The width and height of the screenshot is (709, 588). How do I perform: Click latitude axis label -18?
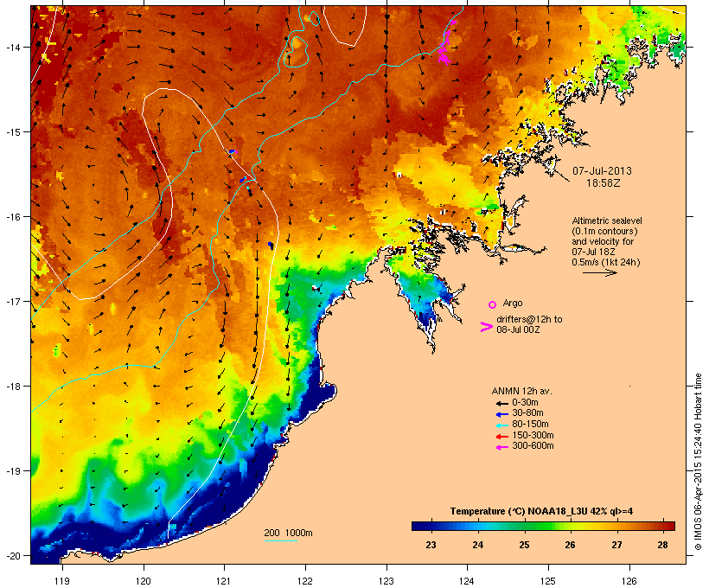12,387
